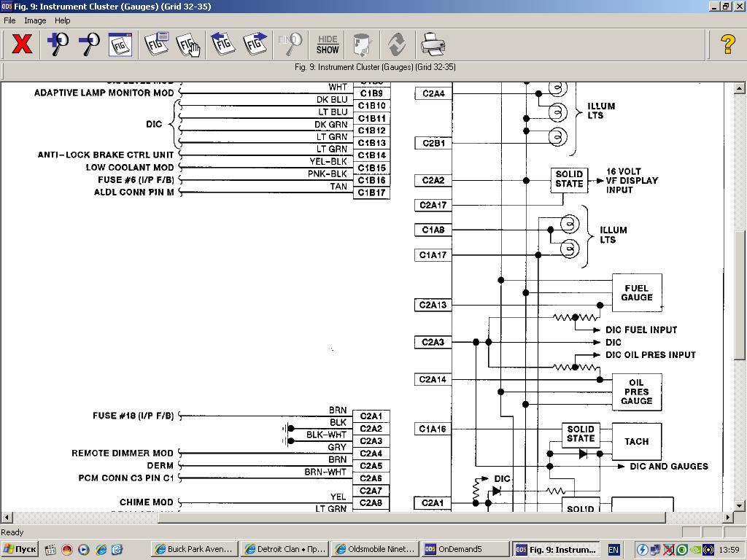
Task: Toggle the HIDE/SHOW button
Action: pyautogui.click(x=328, y=44)
